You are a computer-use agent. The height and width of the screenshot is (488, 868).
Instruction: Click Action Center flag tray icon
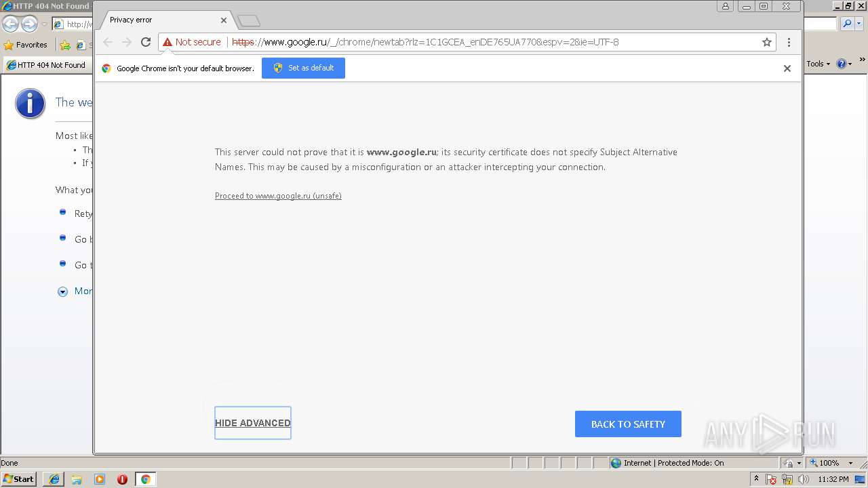(772, 479)
